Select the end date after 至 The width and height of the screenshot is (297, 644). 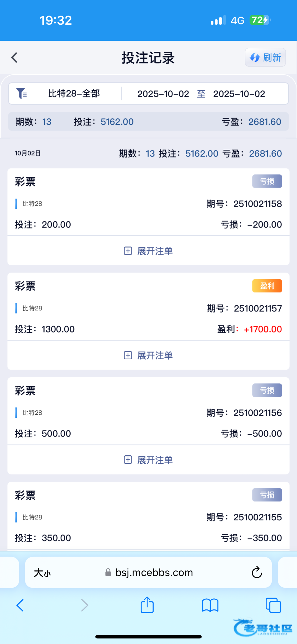click(x=239, y=94)
